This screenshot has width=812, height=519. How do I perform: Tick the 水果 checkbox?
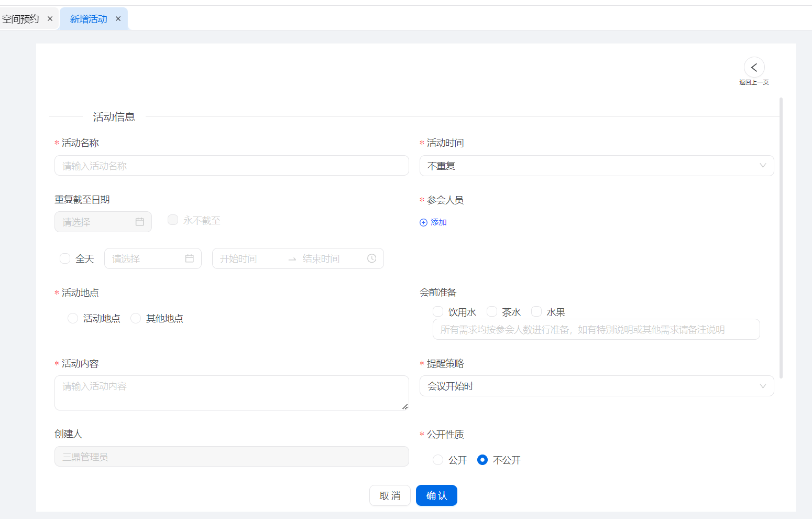[536, 312]
